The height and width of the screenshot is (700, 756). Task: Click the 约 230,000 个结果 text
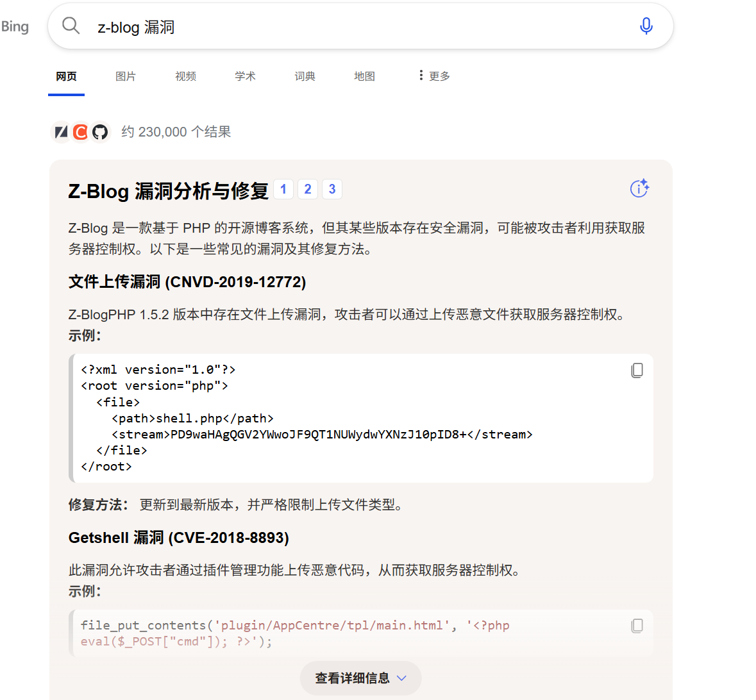tap(176, 132)
